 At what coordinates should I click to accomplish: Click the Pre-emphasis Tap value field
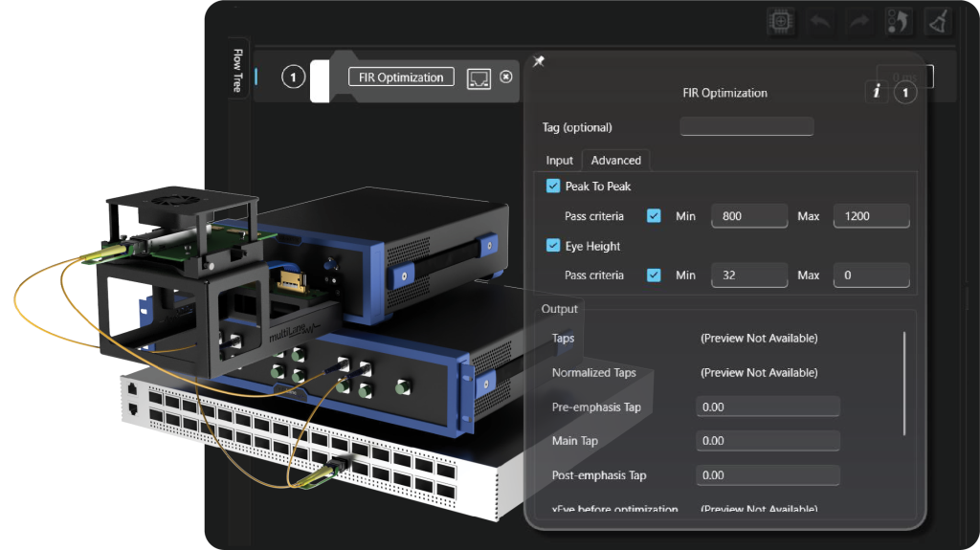[x=768, y=407]
